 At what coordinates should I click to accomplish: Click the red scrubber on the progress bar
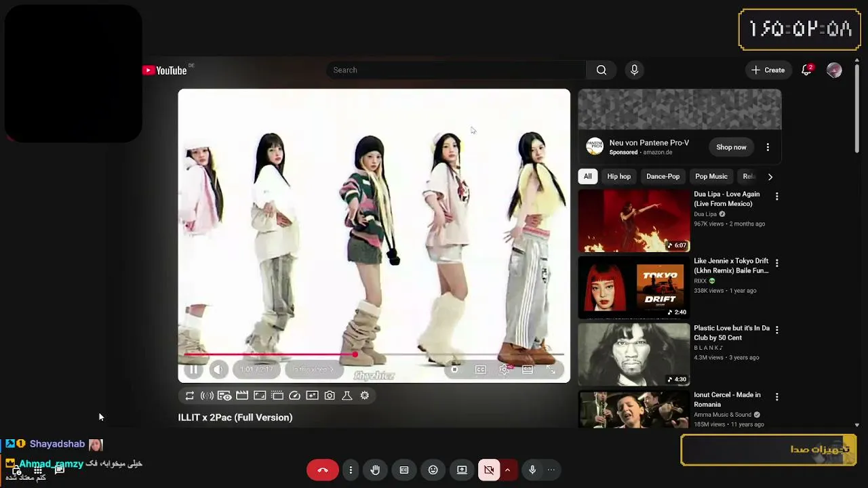[355, 354]
